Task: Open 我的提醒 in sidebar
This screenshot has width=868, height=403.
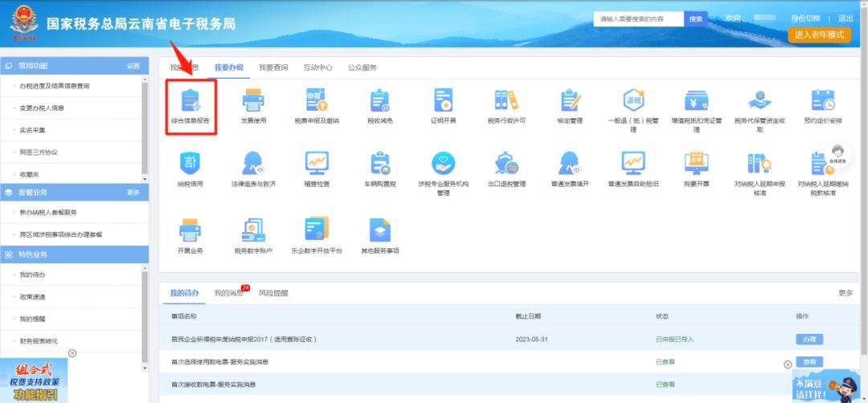Action: 33,320
